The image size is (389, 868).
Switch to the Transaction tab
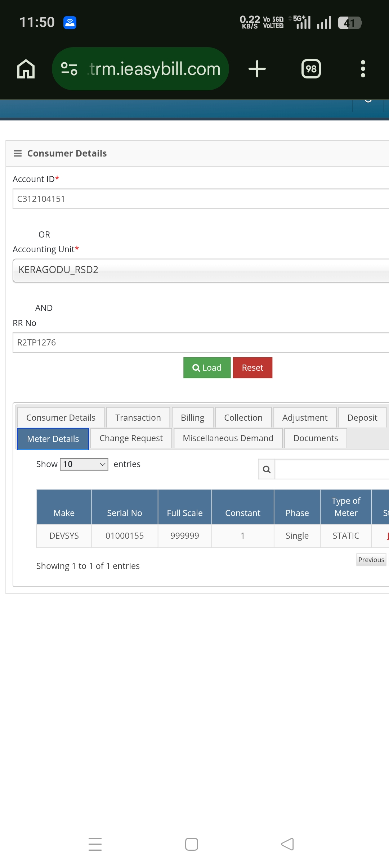click(x=138, y=418)
